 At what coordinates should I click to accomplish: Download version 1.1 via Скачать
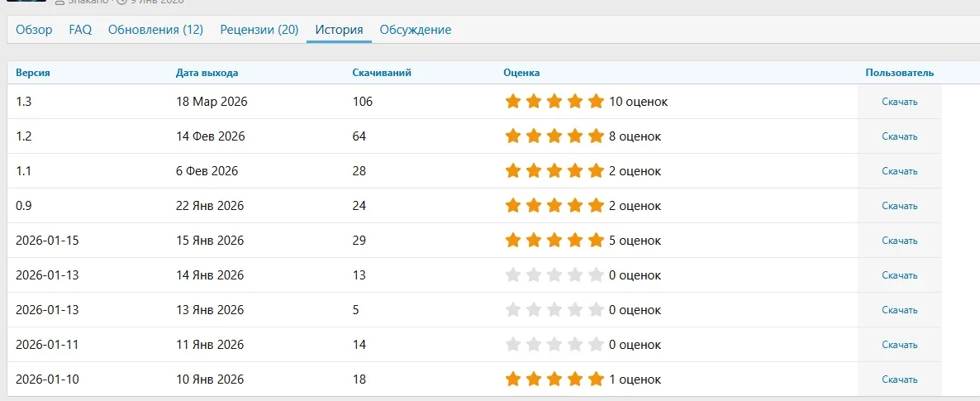click(x=899, y=171)
